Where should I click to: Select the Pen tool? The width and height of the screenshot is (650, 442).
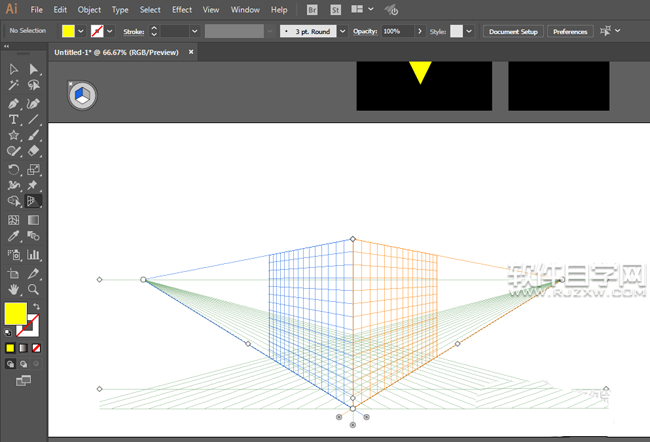coord(14,103)
